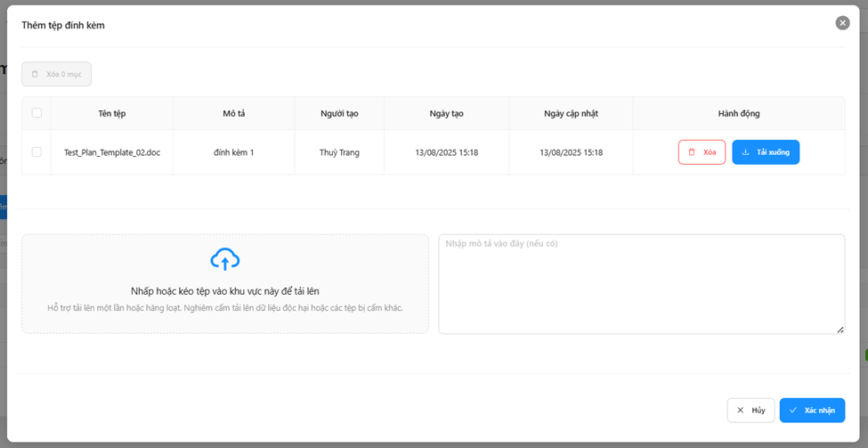The image size is (868, 448).
Task: Click the đính kèm 1 description cell
Action: [x=234, y=153]
